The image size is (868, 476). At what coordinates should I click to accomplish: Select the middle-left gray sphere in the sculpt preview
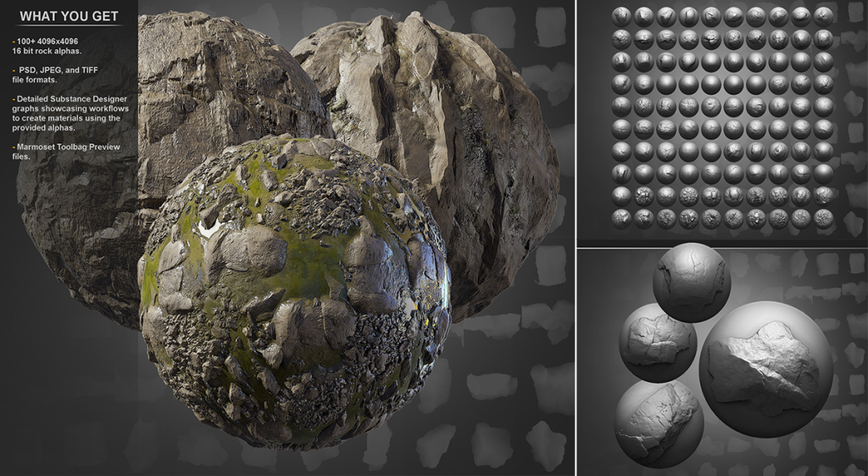[657, 341]
